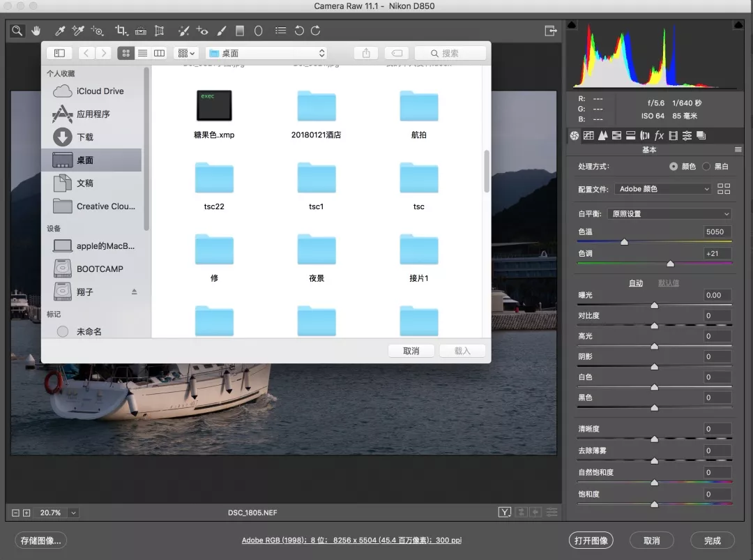The image size is (753, 560).
Task: Expand the Adobe 颜色 profile dropdown
Action: (663, 189)
